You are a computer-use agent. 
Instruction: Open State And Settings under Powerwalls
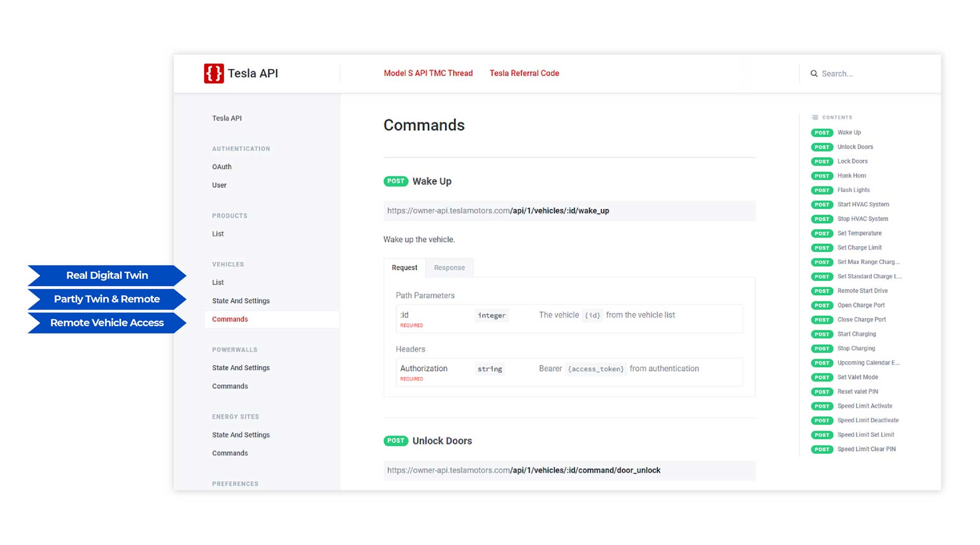240,367
